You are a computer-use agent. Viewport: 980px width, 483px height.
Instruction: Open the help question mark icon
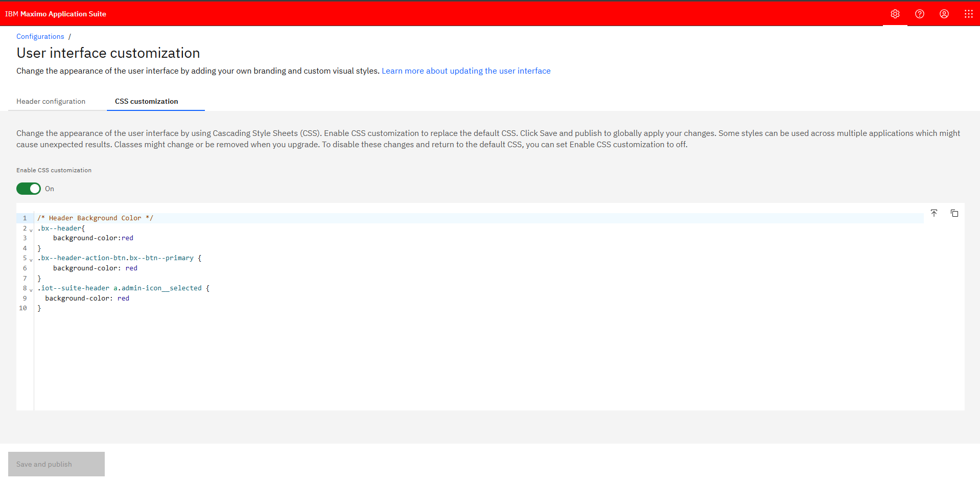coord(920,14)
